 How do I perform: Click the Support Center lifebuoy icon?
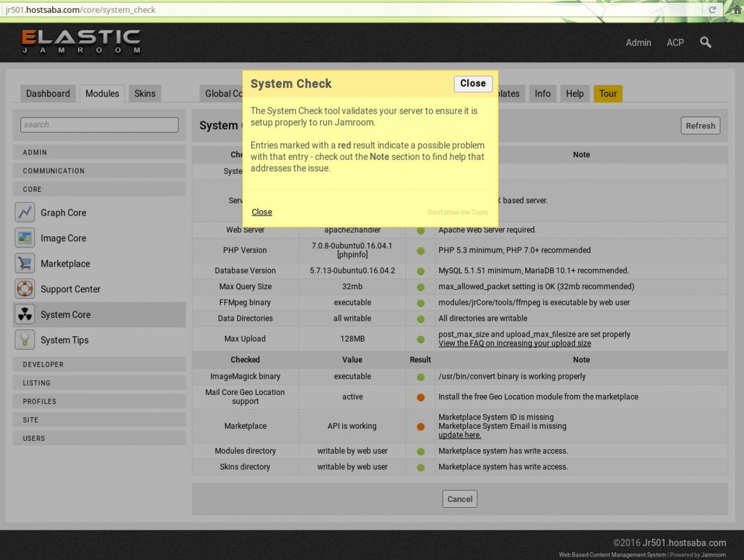pyautogui.click(x=25, y=289)
